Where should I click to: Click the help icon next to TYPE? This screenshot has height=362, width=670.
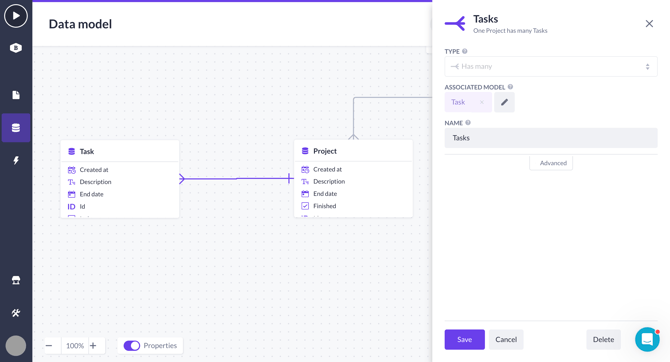tap(464, 51)
